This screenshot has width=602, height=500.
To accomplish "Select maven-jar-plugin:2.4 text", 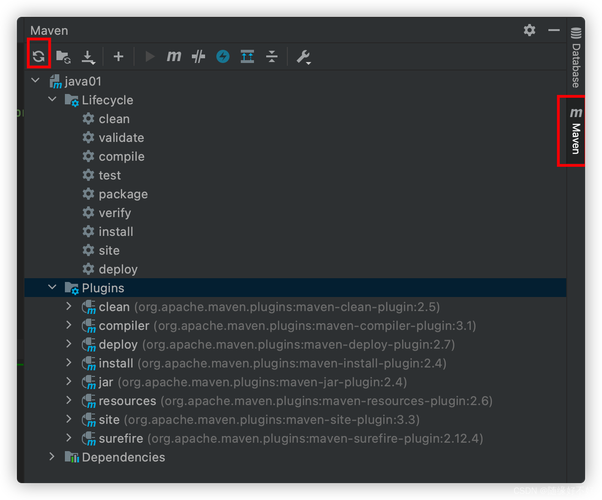I will tap(342, 382).
